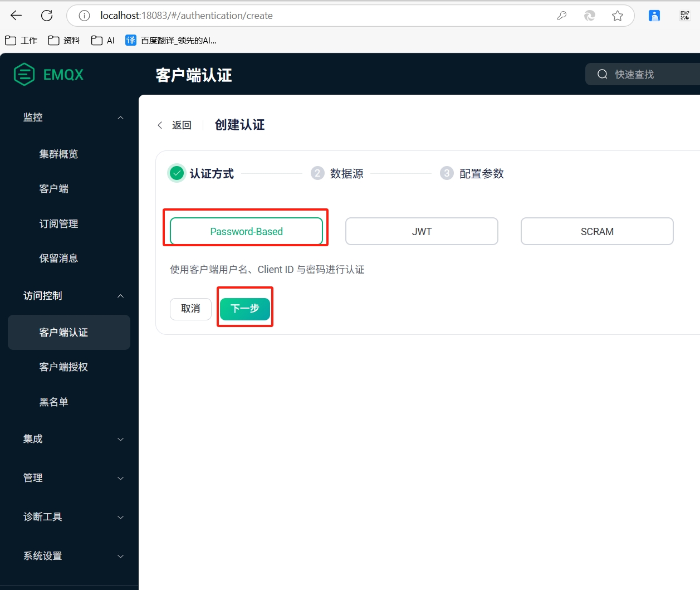This screenshot has height=590, width=700.
Task: Click the browser back arrow
Action: tap(16, 16)
